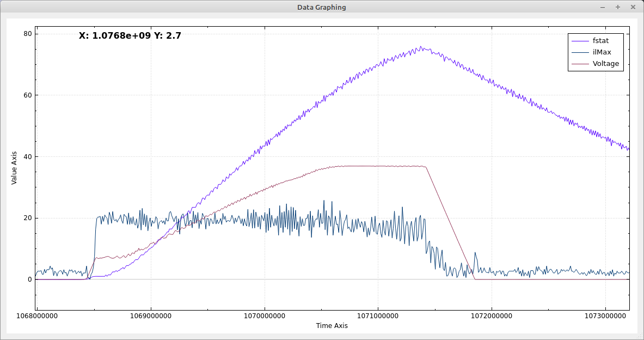Screen dimensions: 644x340
Task: Click the ilMax line sample in legend
Action: [580, 52]
